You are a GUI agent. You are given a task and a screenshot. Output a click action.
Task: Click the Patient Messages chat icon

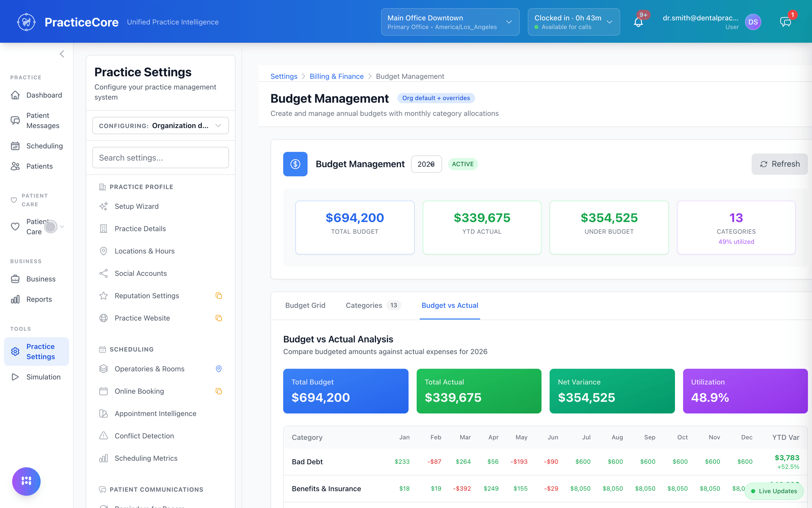coord(15,120)
